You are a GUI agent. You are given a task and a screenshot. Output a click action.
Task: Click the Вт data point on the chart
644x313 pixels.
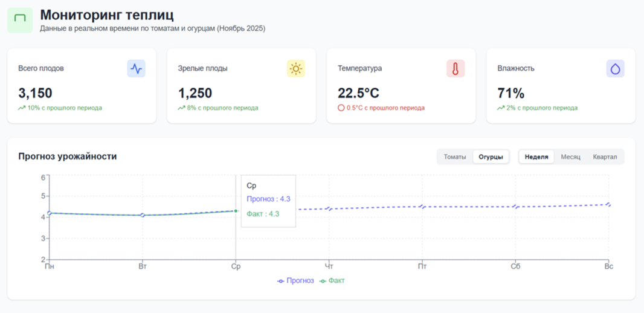coord(143,215)
